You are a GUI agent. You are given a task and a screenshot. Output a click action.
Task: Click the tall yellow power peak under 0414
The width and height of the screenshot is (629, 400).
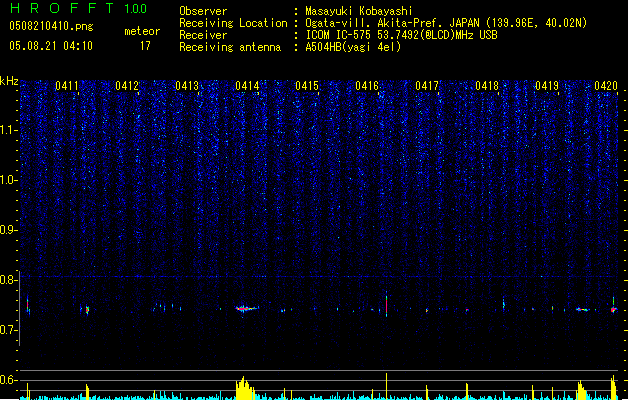[x=244, y=388]
